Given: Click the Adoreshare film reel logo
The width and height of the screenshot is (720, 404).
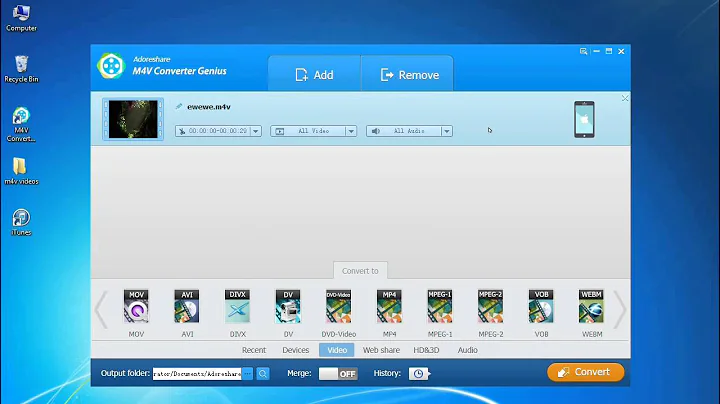Looking at the screenshot, I should point(111,66).
